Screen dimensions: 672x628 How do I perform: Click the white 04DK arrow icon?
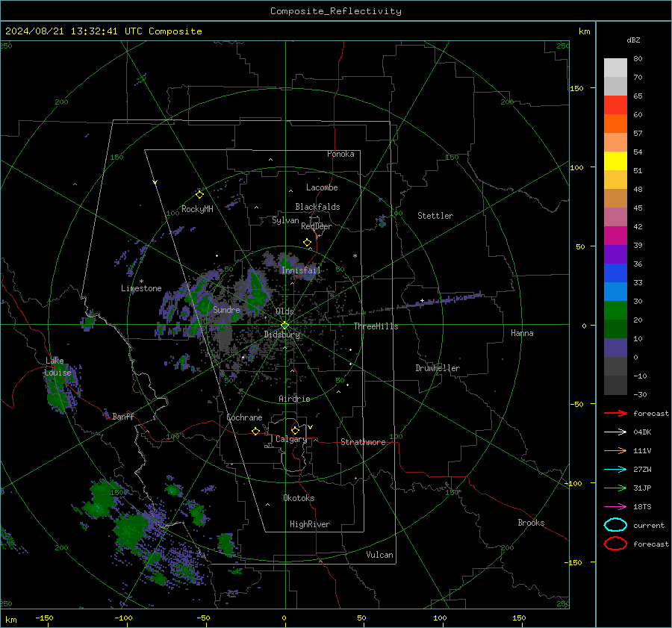pyautogui.click(x=615, y=432)
